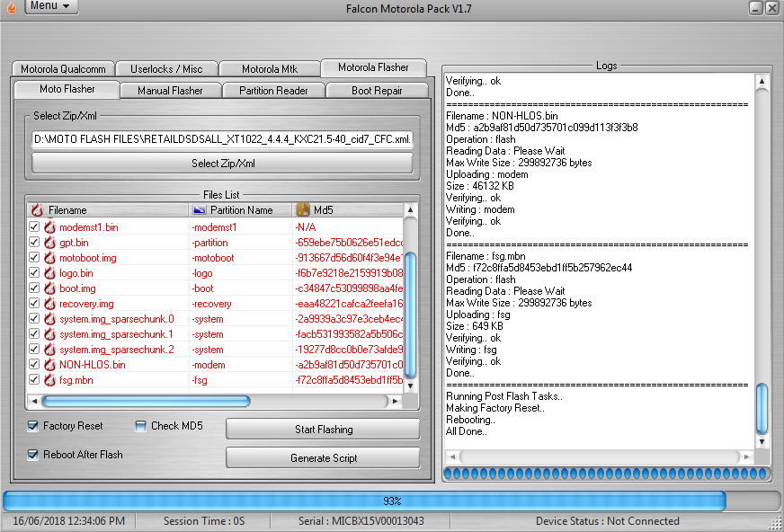Viewport: 784px width, 532px height.
Task: Select the Moto Flasher sub-tab
Action: (x=67, y=89)
